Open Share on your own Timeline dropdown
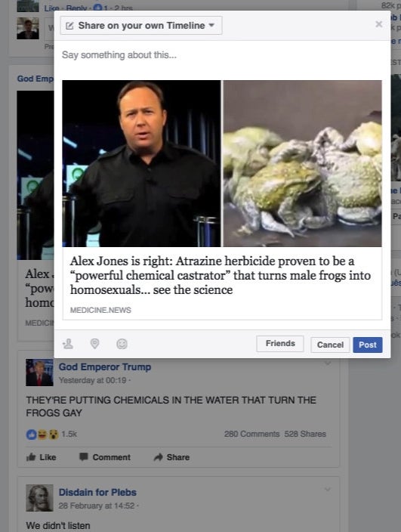Image resolution: width=401 pixels, height=532 pixels. [x=141, y=26]
